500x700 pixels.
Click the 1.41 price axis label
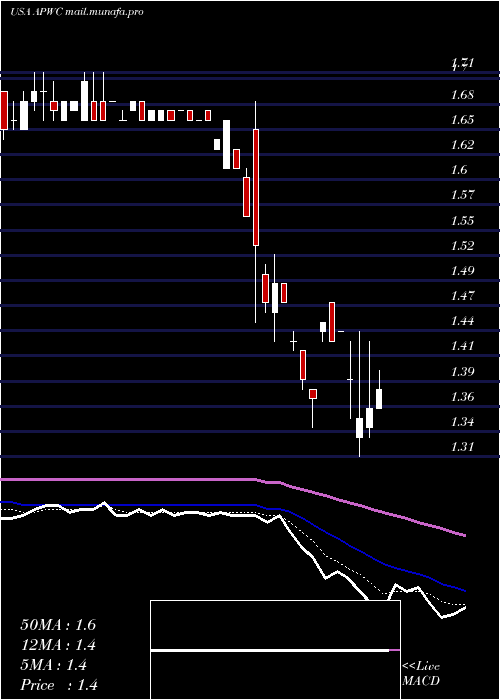(462, 346)
